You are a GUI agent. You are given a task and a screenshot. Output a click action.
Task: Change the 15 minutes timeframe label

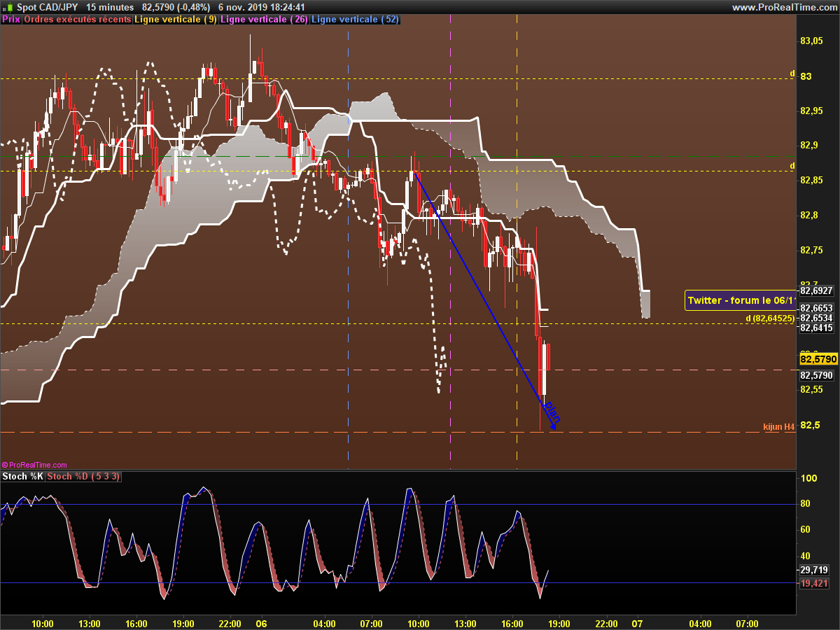click(x=109, y=7)
